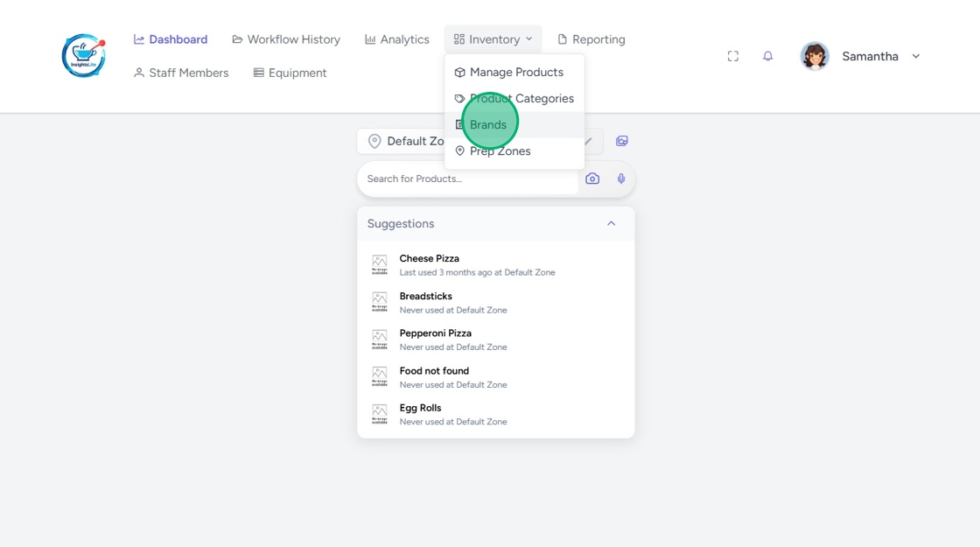Screen dimensions: 980x547
Task: Click the Manage Products box icon
Action: pyautogui.click(x=460, y=73)
